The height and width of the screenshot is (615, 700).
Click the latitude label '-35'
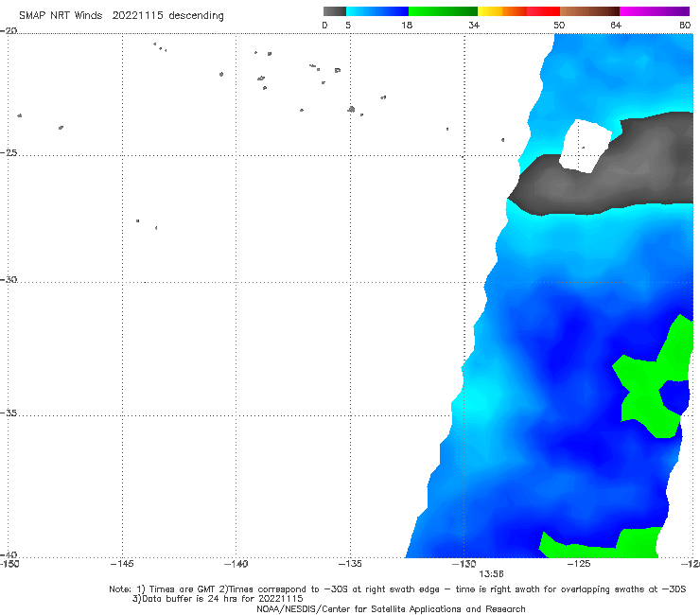[x=9, y=413]
